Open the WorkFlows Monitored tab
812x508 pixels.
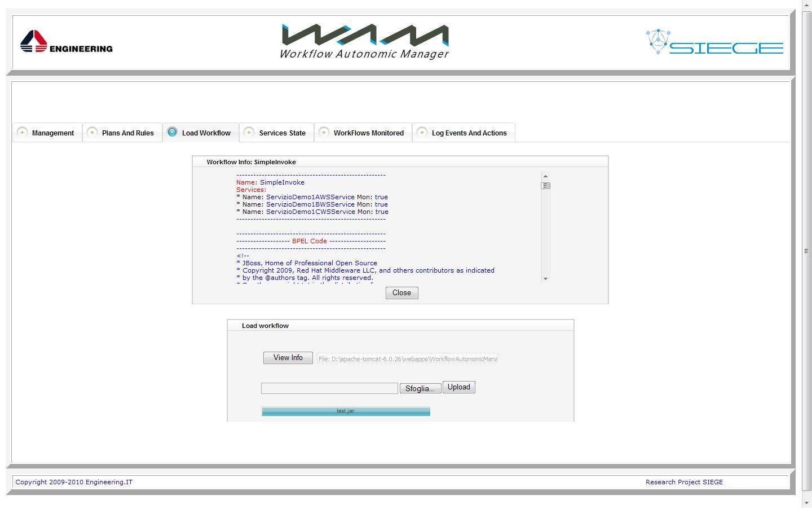pos(369,133)
